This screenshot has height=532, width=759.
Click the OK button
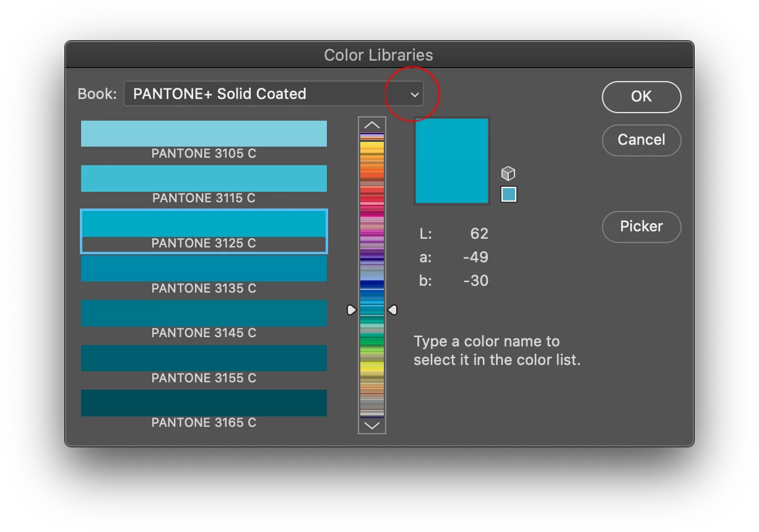(x=641, y=97)
